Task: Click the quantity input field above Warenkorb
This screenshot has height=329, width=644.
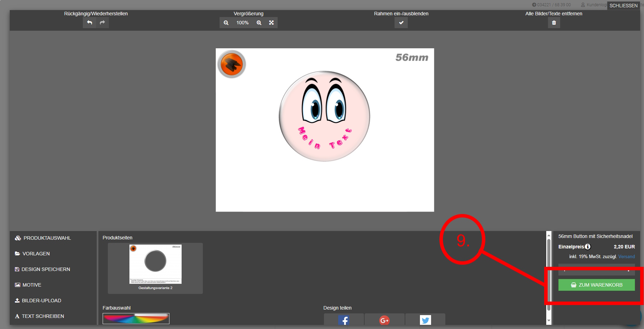Action: 597,269
